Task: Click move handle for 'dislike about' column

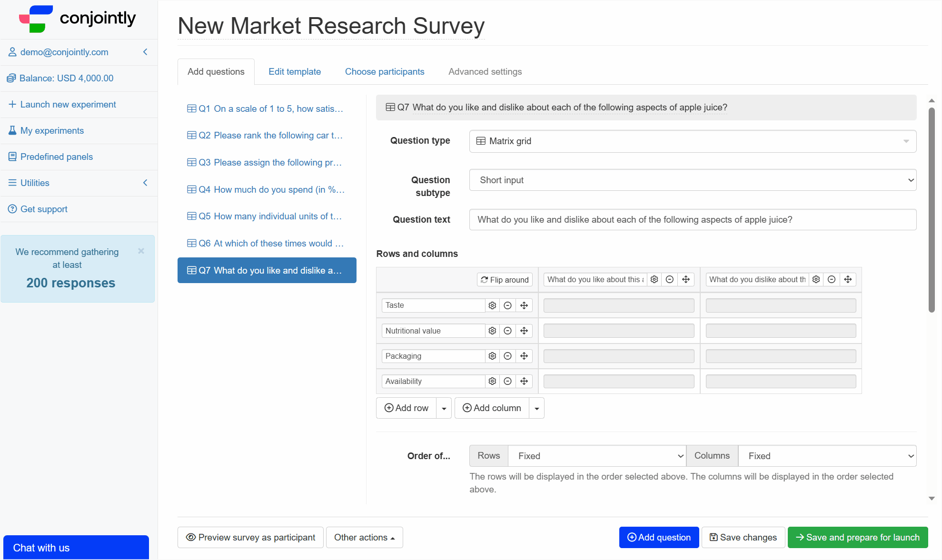Action: pos(848,279)
